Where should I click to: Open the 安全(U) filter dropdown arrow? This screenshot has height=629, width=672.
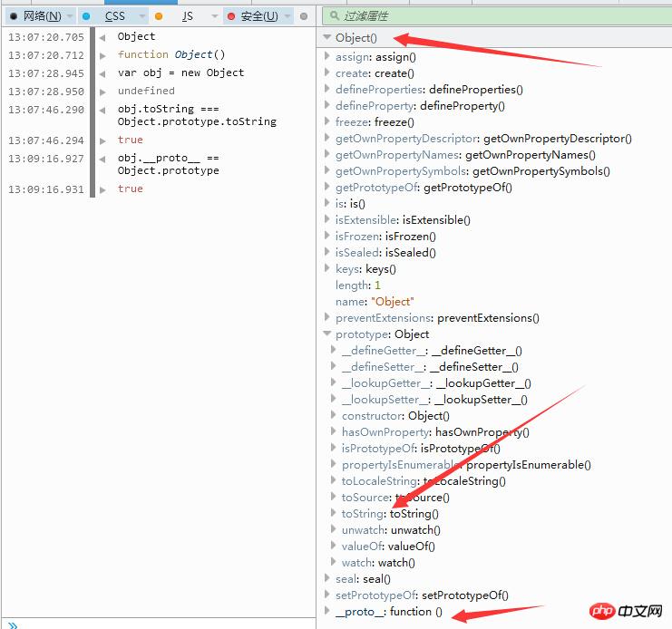(x=287, y=16)
